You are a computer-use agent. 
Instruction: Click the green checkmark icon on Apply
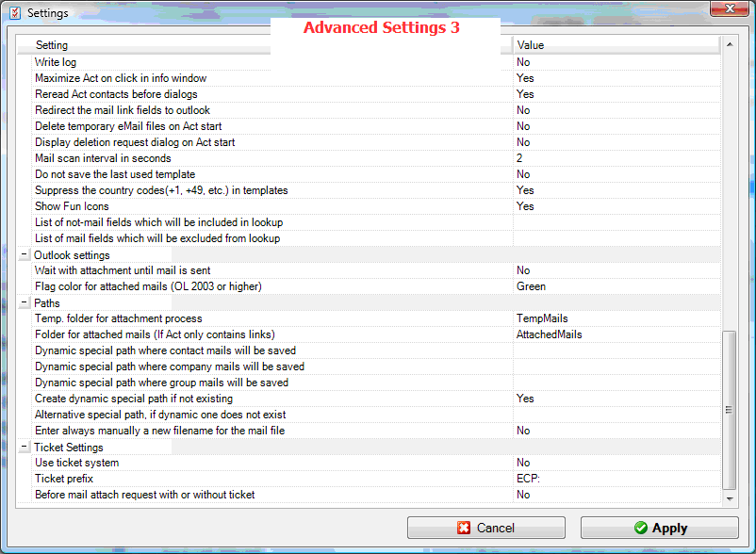click(640, 529)
